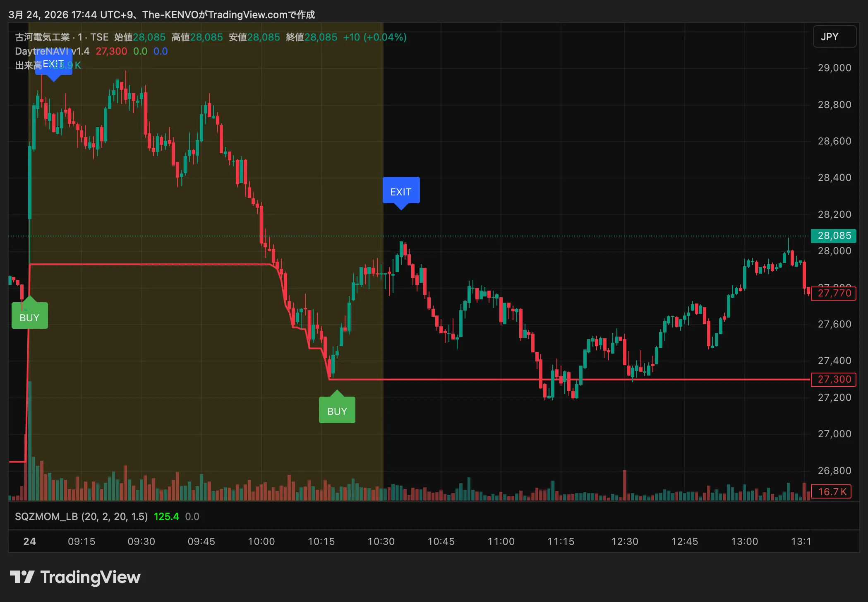Click the SQZMOM_LB indicator legend
This screenshot has width=868, height=602.
pyautogui.click(x=81, y=516)
